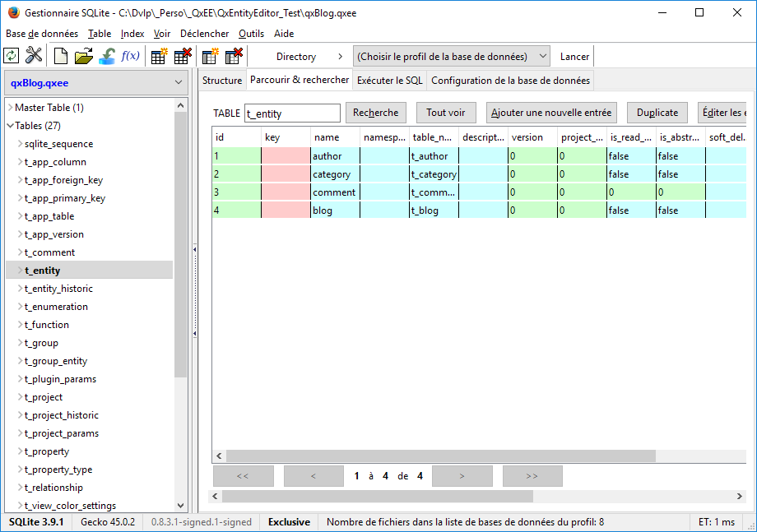Click the first Drop Table icon
This screenshot has height=532, width=757.
click(183, 56)
